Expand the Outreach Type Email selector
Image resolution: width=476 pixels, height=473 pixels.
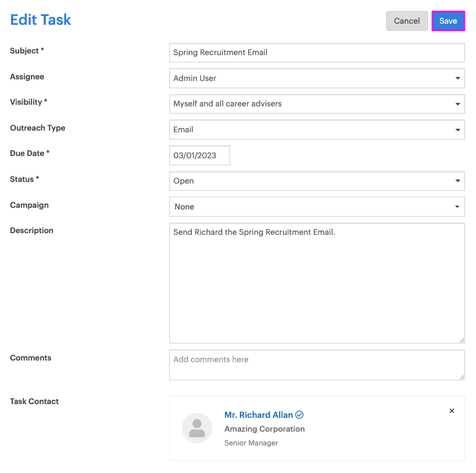[316, 130]
